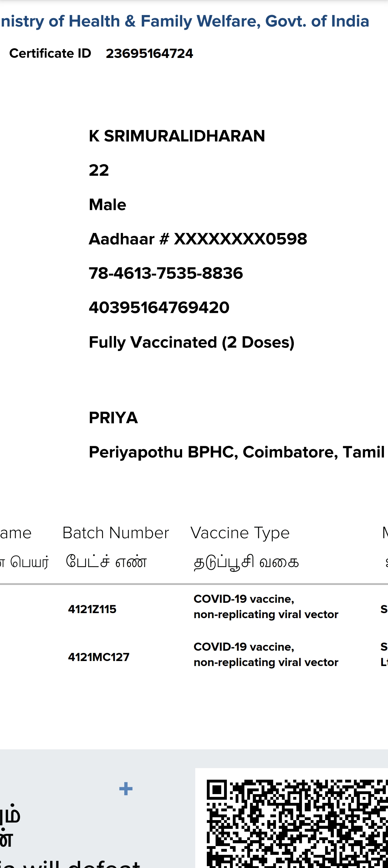
Task: Select the name K SRIMURALIDHARAN
Action: pos(177,136)
